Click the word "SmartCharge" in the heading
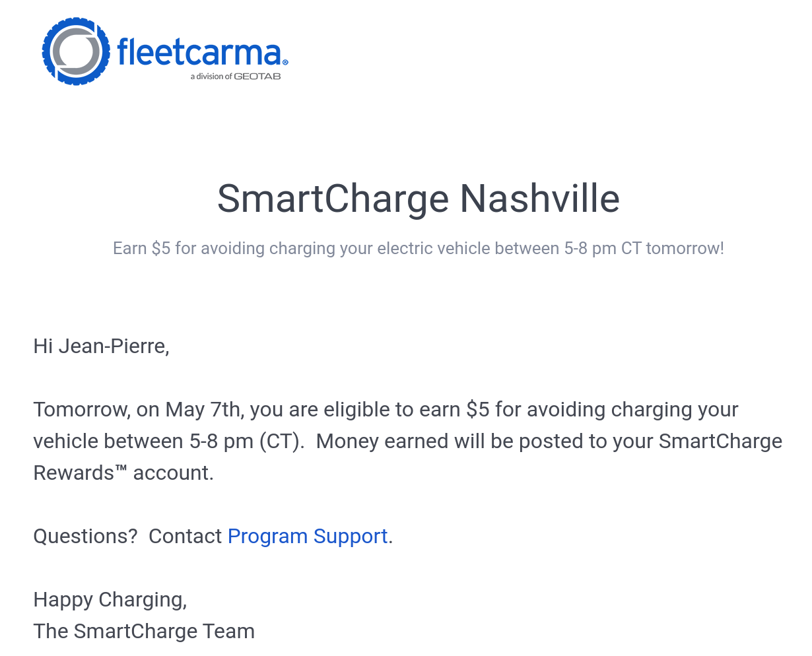Image resolution: width=812 pixels, height=656 pixels. point(333,199)
